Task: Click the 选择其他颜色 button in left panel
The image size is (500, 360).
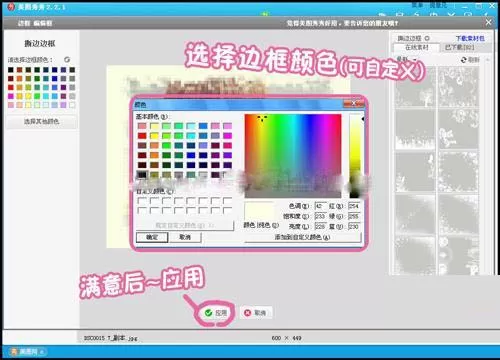Action: [42, 121]
